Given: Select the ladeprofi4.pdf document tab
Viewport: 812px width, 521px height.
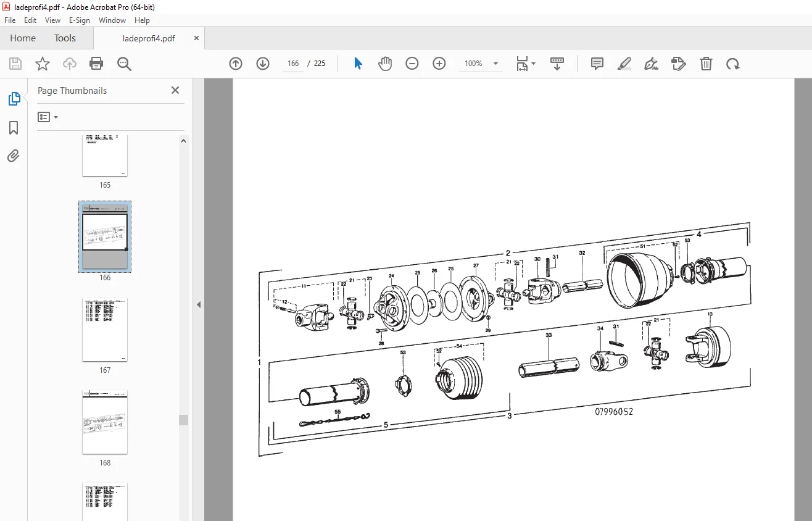Looking at the screenshot, I should coord(149,38).
